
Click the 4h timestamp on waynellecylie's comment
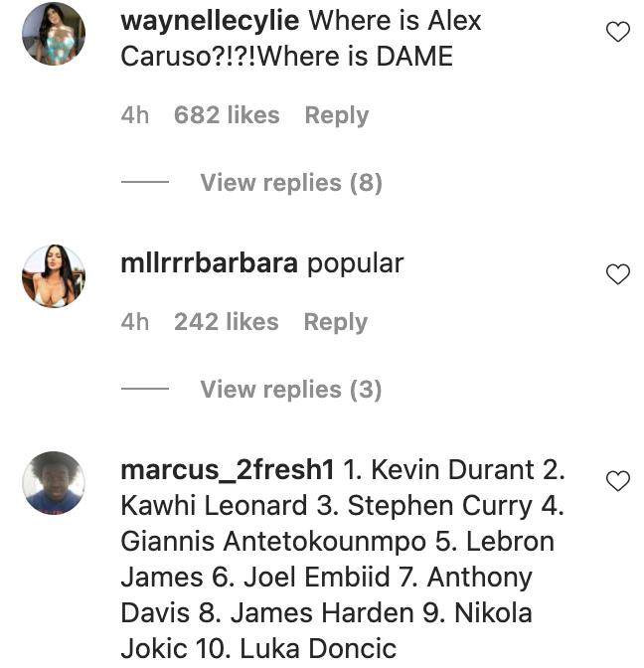[x=134, y=115]
